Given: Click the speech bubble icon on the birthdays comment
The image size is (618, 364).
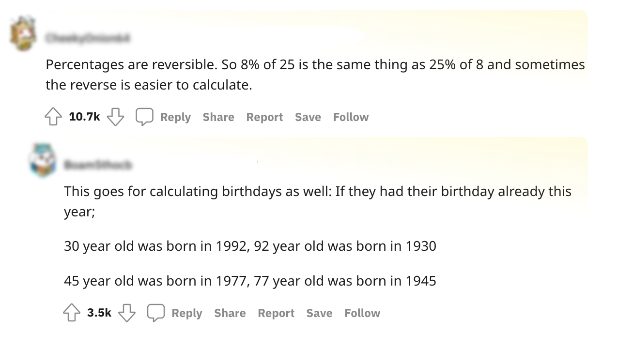Looking at the screenshot, I should pyautogui.click(x=156, y=313).
